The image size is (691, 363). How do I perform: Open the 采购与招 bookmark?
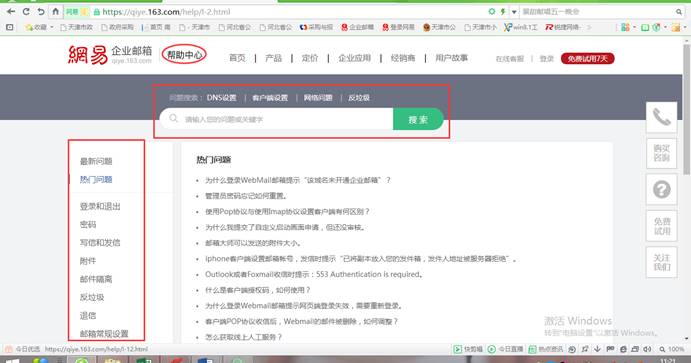click(x=316, y=27)
